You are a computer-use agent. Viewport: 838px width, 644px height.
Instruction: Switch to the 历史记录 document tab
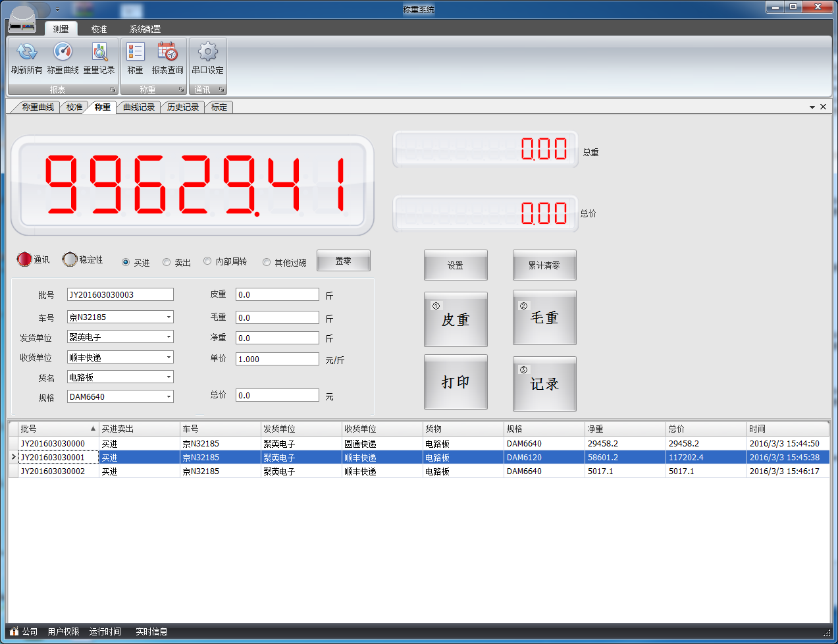pos(182,107)
